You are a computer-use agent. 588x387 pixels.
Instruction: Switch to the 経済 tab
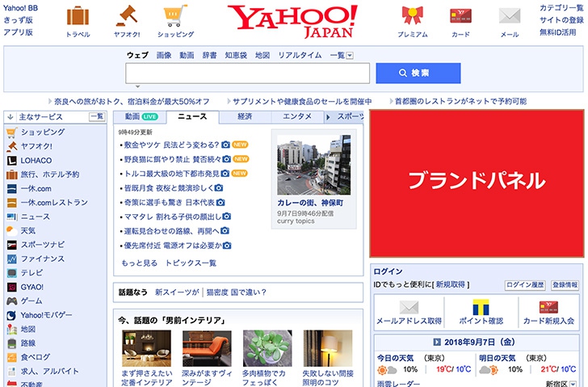[245, 116]
